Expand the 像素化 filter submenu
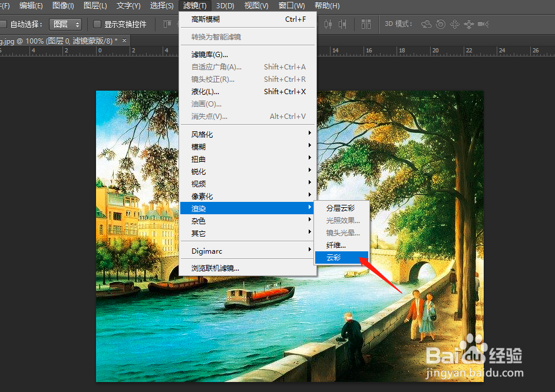The height and width of the screenshot is (392, 555). point(247,196)
